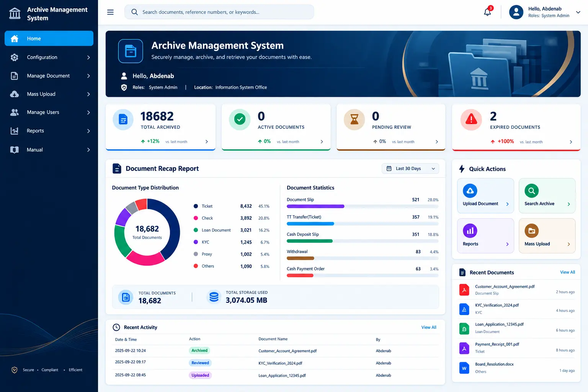Click the Manage Document file icon

[x=15, y=76]
